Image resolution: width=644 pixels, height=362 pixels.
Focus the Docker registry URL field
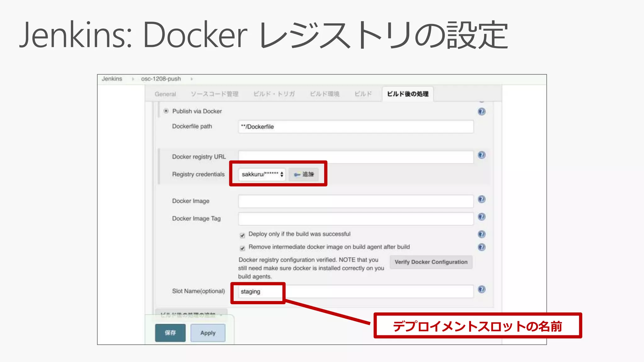356,157
